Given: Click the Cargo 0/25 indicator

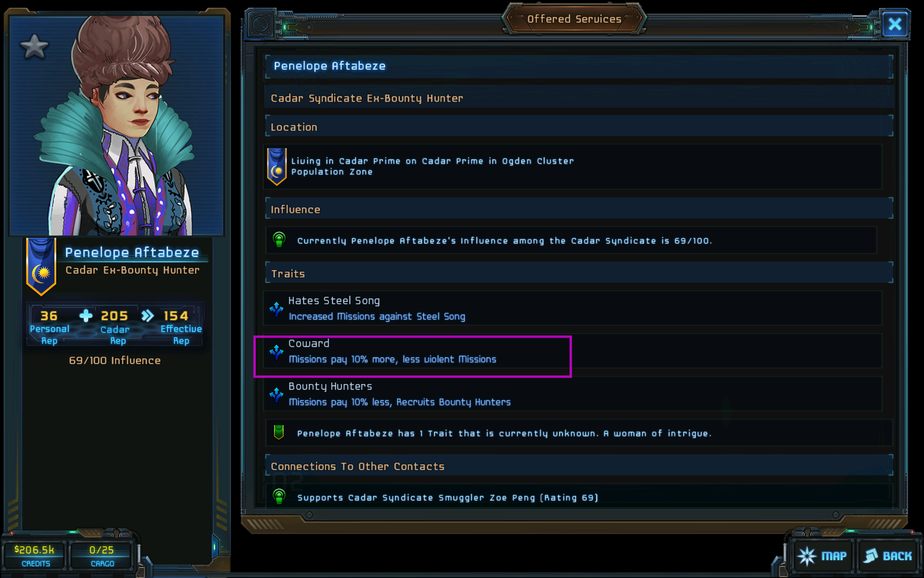Looking at the screenshot, I should [102, 555].
